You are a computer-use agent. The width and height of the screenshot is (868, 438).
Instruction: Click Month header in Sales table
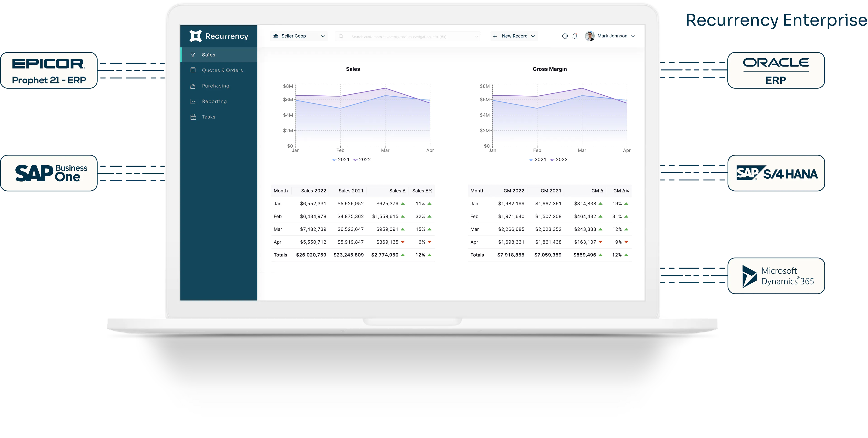pyautogui.click(x=281, y=191)
